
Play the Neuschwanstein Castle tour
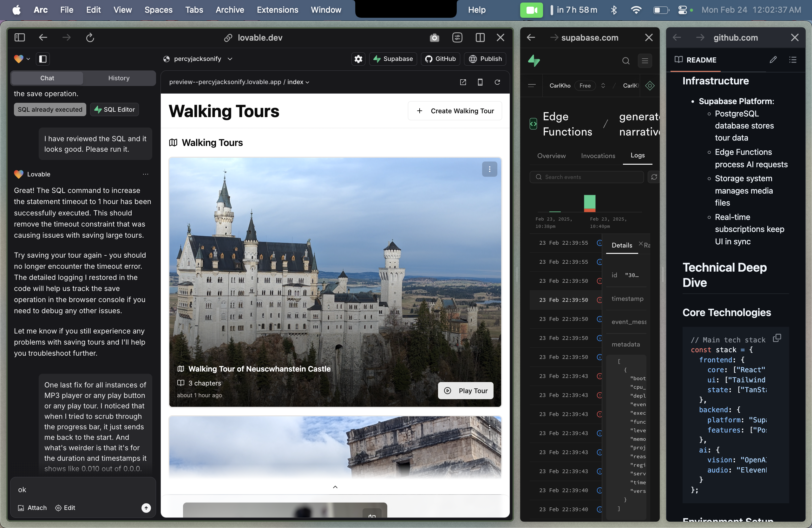[x=466, y=391]
